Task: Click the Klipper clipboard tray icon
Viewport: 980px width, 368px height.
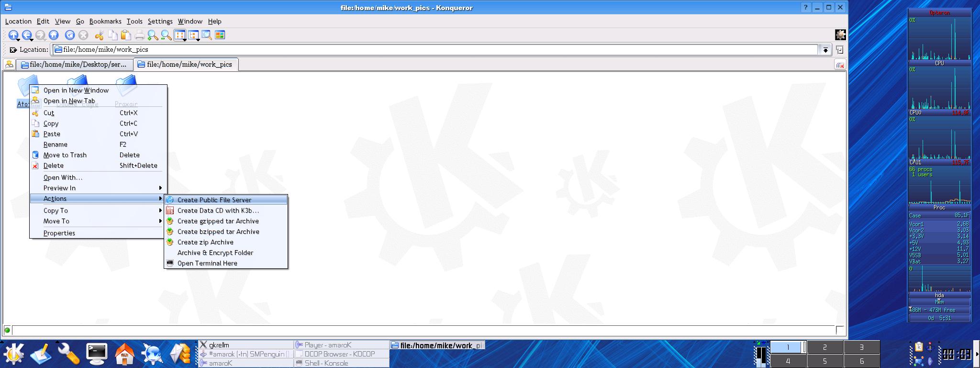Action: tap(919, 347)
